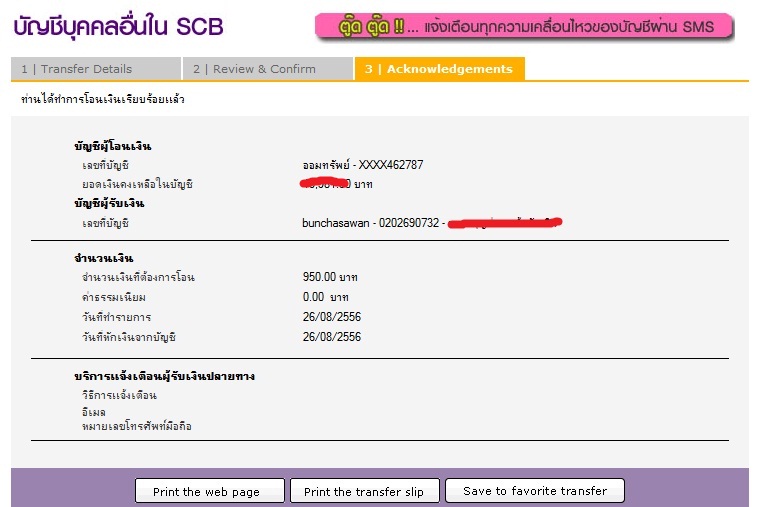
Task: Click the หมายเลขโทรศัพท์มือถือ label
Action: (x=137, y=426)
